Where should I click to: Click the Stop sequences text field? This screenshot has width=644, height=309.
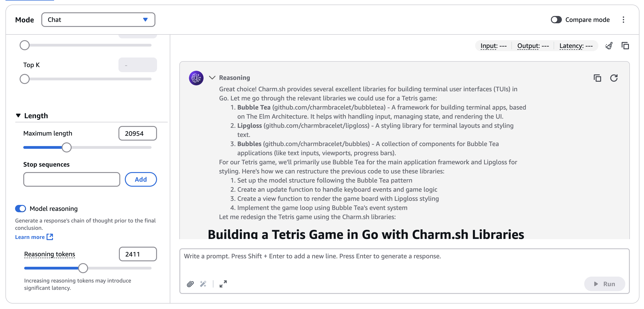72,179
